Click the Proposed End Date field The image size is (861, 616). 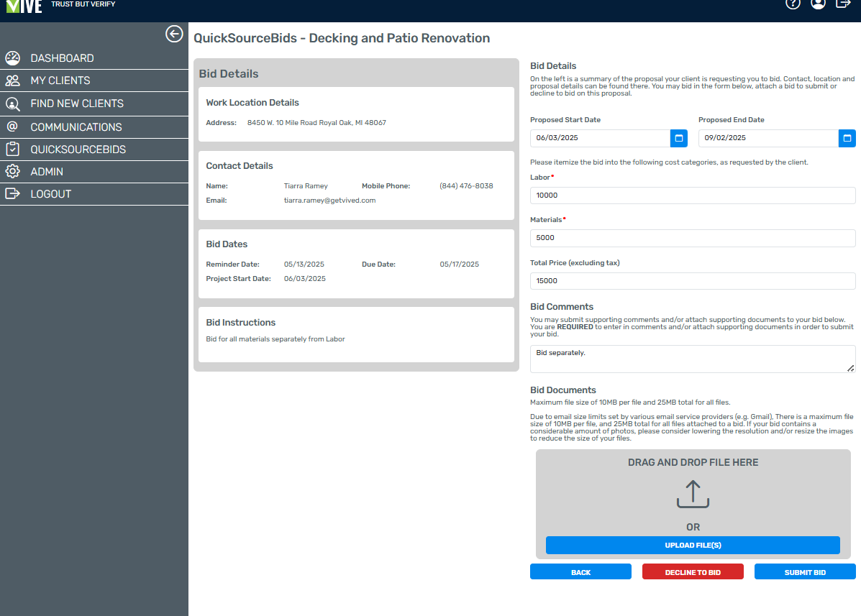768,138
